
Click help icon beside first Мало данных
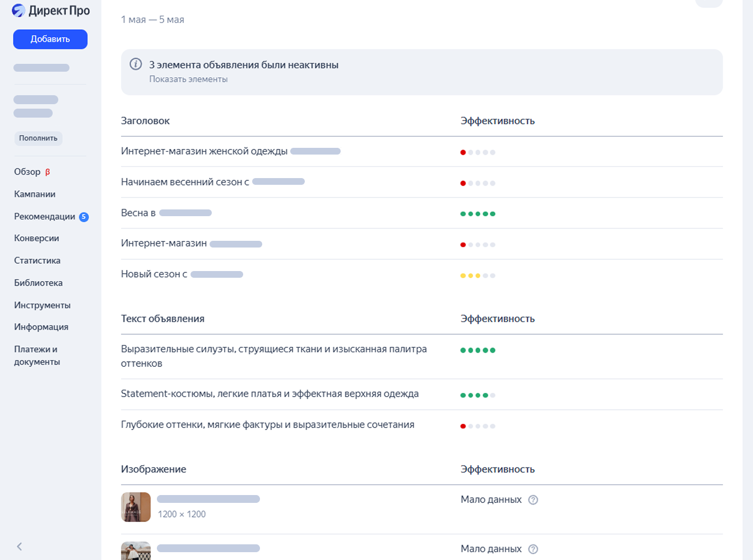(x=533, y=500)
